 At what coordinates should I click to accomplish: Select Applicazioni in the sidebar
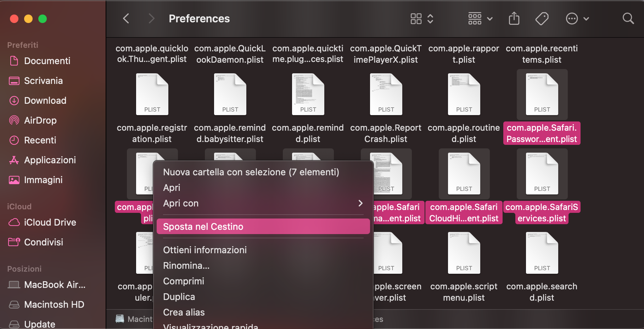(x=50, y=160)
